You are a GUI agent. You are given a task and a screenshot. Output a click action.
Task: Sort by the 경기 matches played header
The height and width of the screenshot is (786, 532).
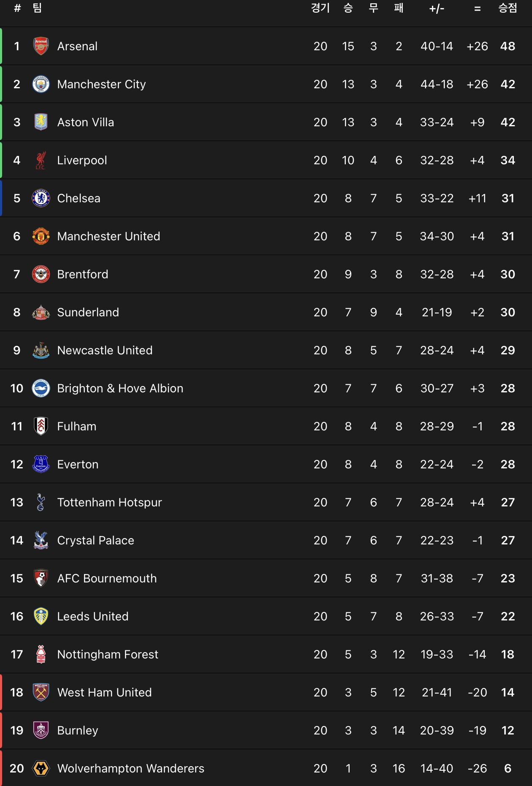point(320,8)
